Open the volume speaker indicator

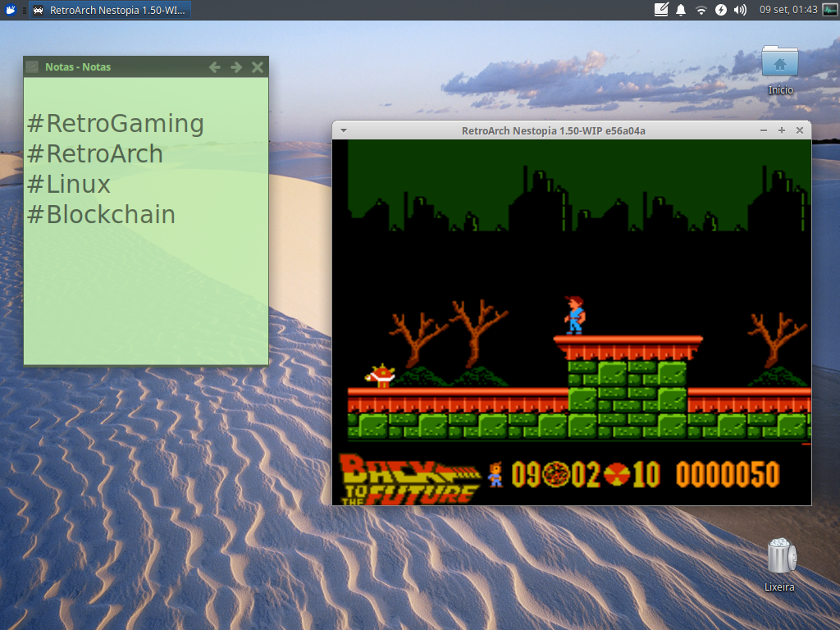[x=741, y=10]
